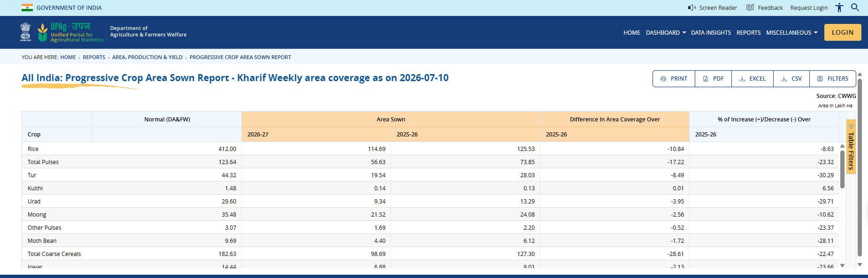Viewport: 868px width, 278px height.
Task: Go to DATA INSIGHTS menu item
Action: point(711,33)
